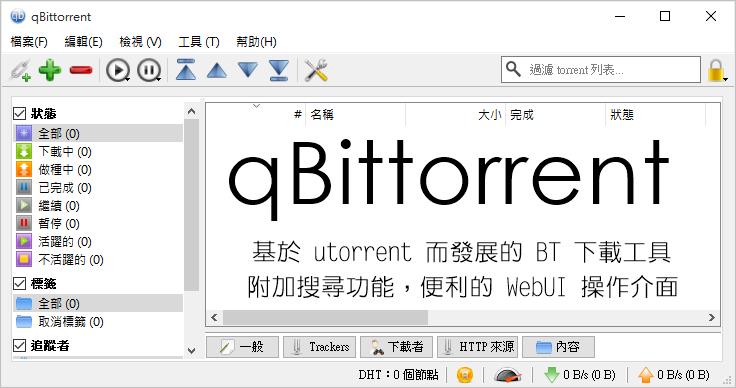Select 全部 (0) under 標籤
The height and width of the screenshot is (388, 736).
pyautogui.click(x=98, y=304)
